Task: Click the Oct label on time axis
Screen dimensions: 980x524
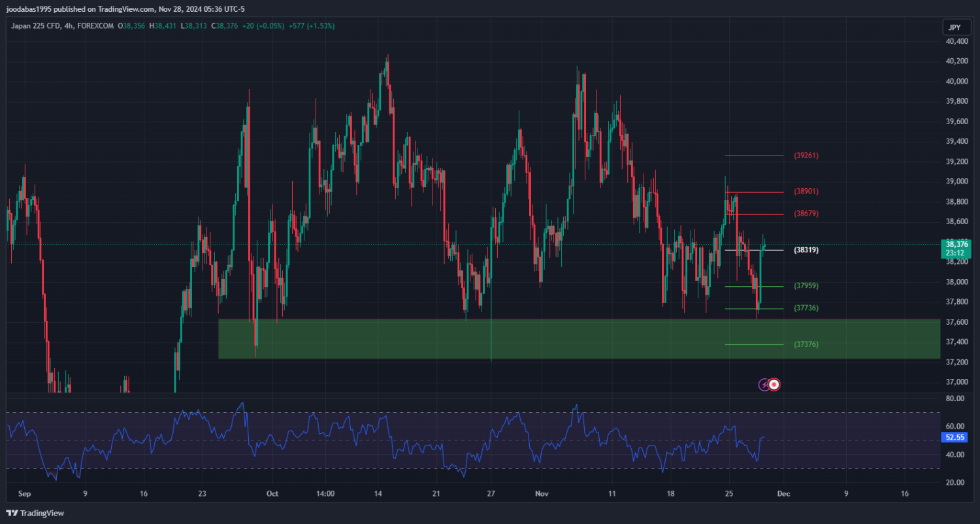Action: (272, 494)
